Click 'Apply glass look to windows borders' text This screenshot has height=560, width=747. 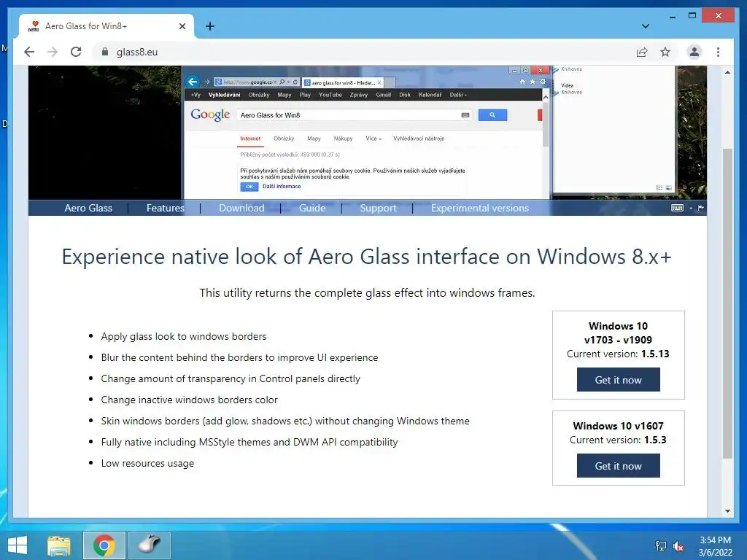[183, 336]
